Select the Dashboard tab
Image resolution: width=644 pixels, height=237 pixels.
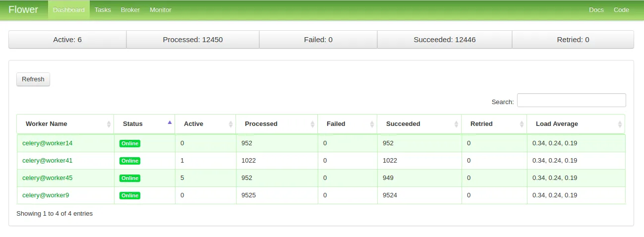(x=69, y=10)
